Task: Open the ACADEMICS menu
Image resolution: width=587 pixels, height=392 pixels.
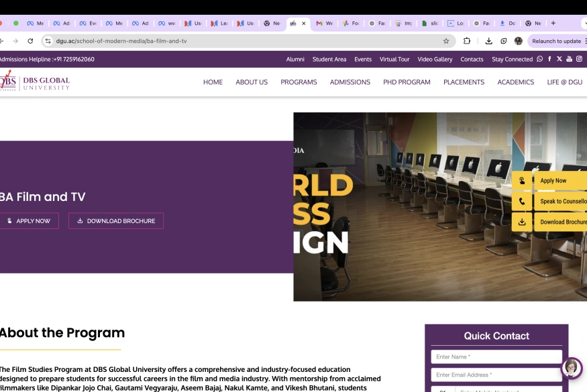Action: point(515,82)
